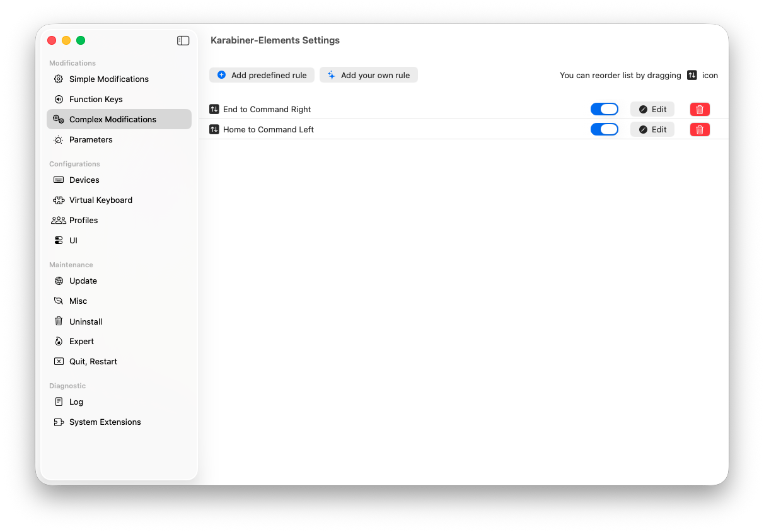Go to the Parameters section
Screen dimensions: 764x532
pyautogui.click(x=91, y=139)
